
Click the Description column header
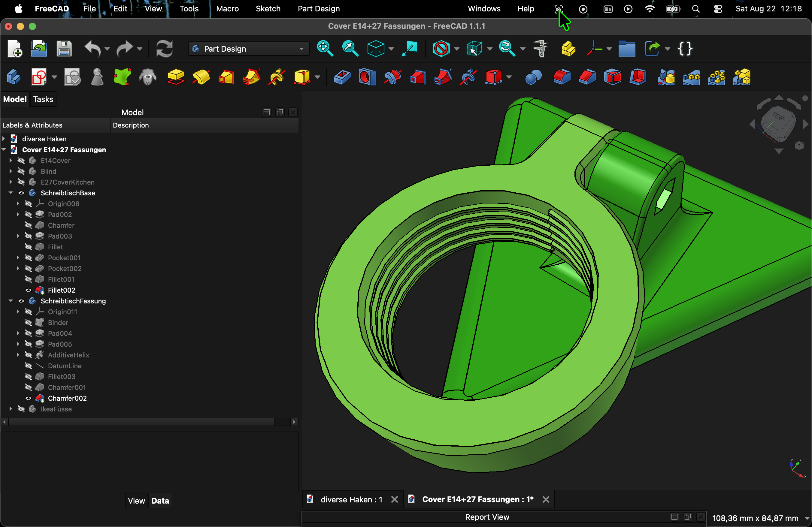point(205,125)
